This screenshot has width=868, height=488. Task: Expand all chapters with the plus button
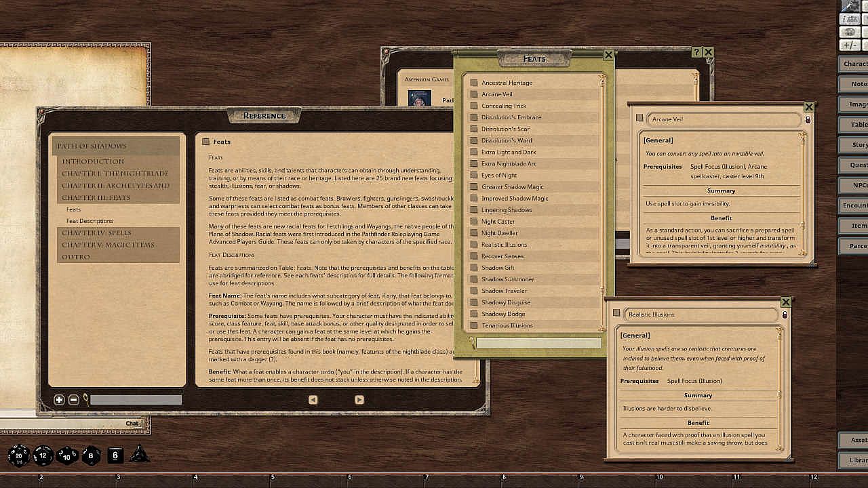coord(59,400)
